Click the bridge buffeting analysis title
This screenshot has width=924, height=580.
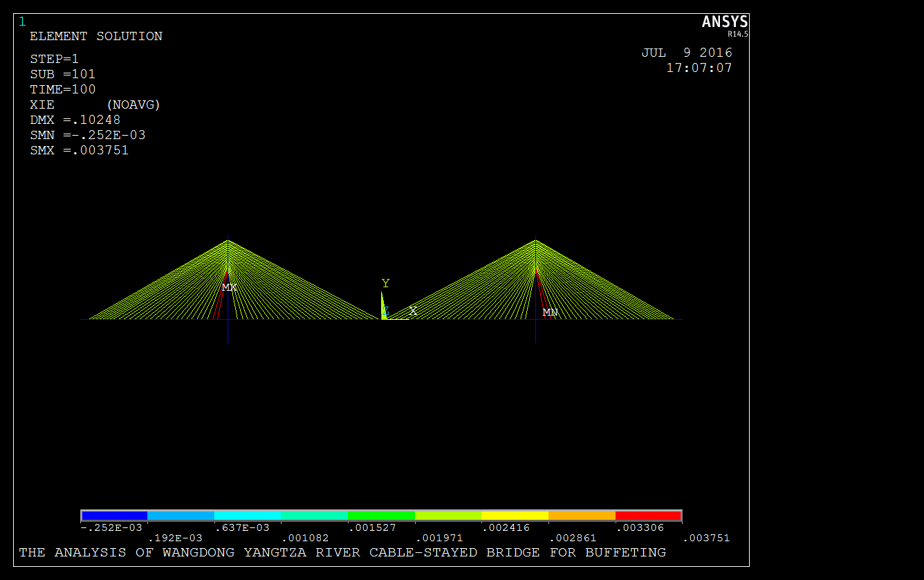(x=342, y=552)
